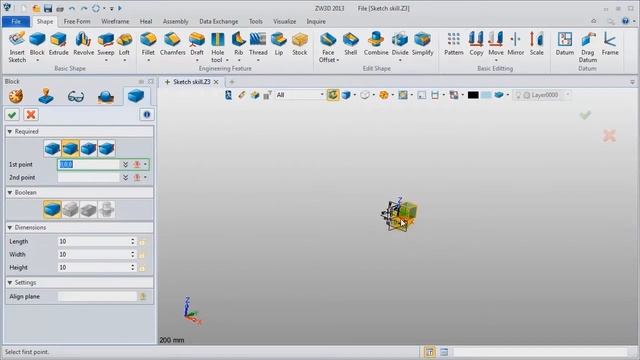Run the Simplify tool
Screen dimensions: 640x360
422,43
